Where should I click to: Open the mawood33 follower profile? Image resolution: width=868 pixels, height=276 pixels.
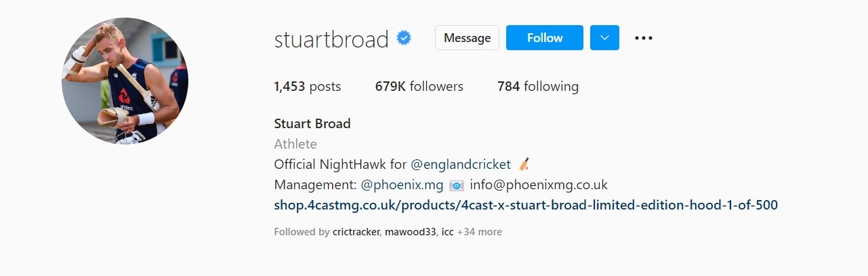tap(411, 232)
